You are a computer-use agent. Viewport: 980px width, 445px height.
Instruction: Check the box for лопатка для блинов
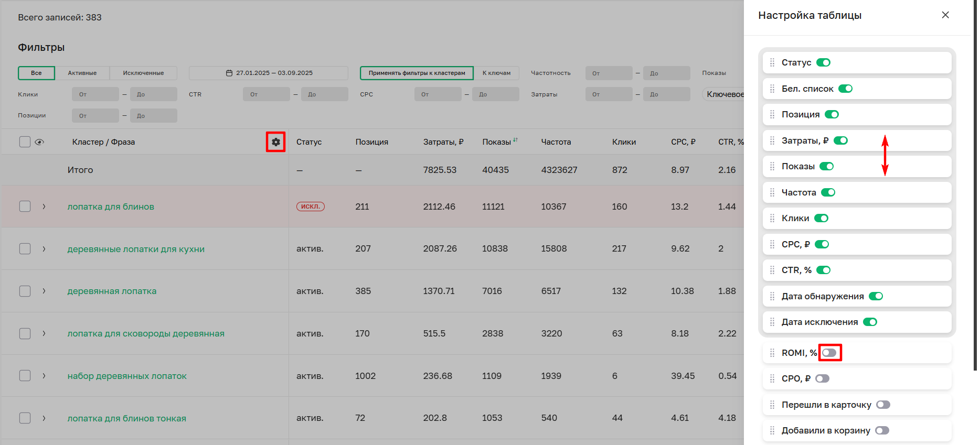(x=25, y=207)
